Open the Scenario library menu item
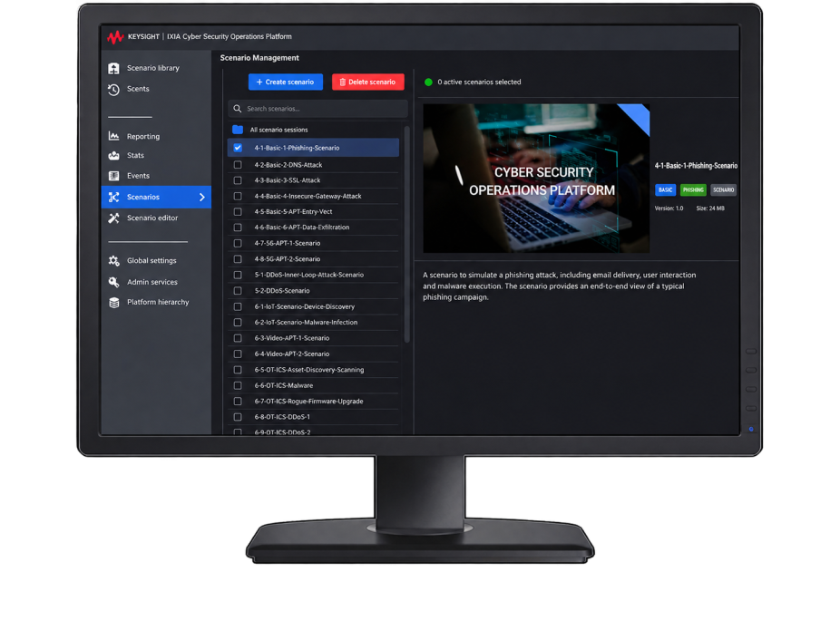 tap(153, 68)
